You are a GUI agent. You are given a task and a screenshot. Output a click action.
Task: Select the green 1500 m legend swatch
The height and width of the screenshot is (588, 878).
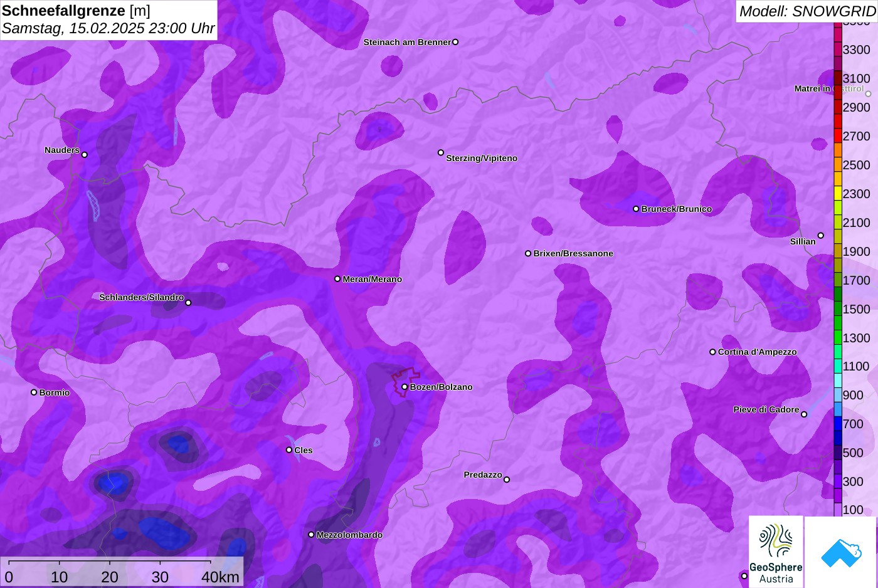(838, 309)
